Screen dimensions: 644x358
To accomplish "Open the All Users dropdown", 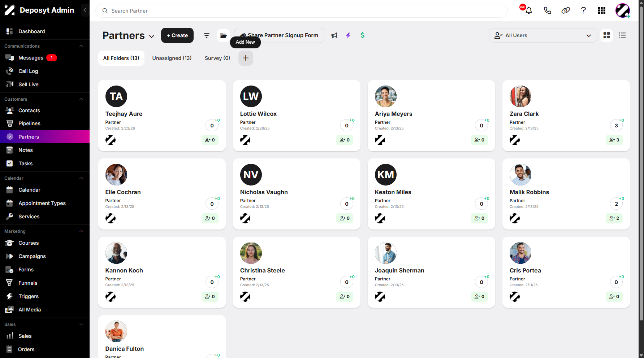I will pyautogui.click(x=543, y=35).
